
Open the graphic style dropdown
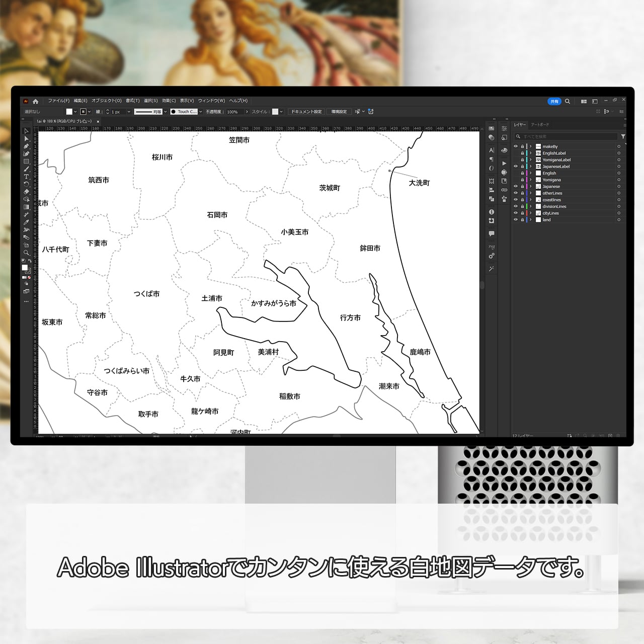pyautogui.click(x=281, y=112)
